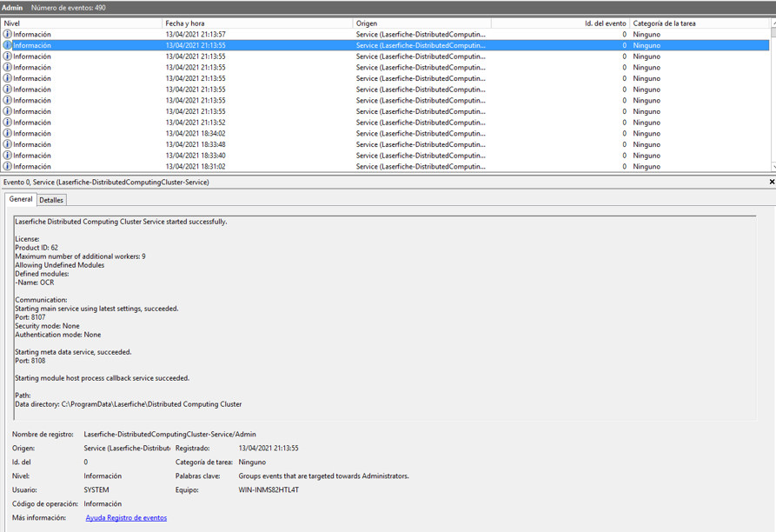Click the Nivel value 'Información' in details
776x532 pixels.
click(x=103, y=475)
